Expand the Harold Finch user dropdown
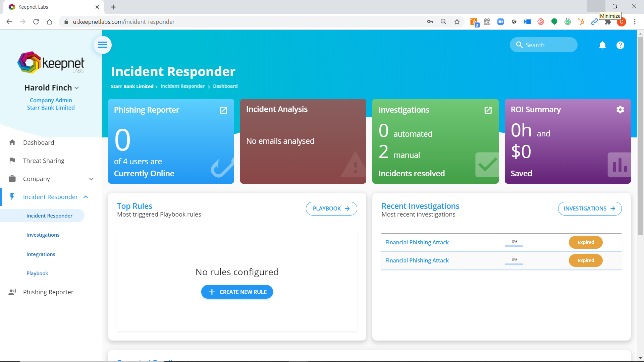 coord(77,88)
